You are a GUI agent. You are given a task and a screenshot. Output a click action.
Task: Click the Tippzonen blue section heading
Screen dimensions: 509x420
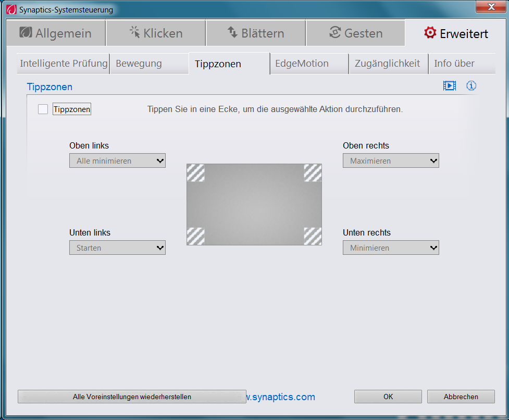49,87
